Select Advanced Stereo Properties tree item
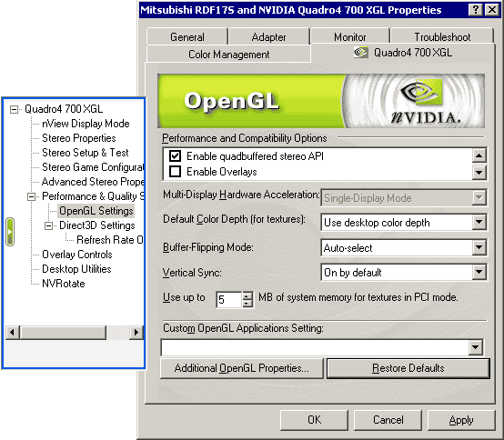 click(x=93, y=182)
